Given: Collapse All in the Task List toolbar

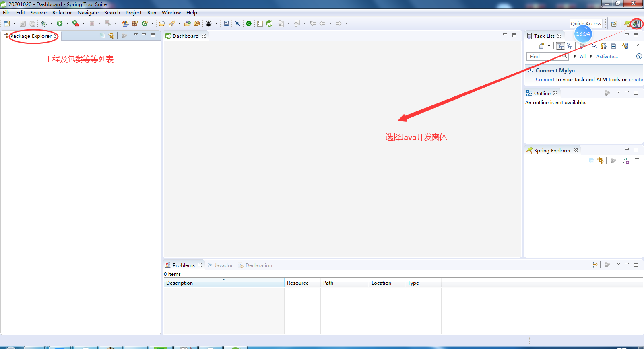Looking at the screenshot, I should click(613, 46).
